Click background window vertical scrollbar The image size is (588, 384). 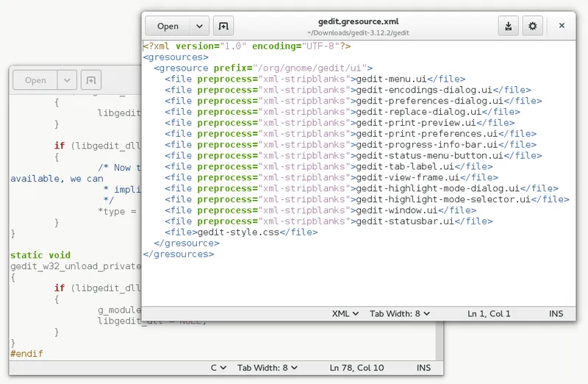tap(440, 341)
